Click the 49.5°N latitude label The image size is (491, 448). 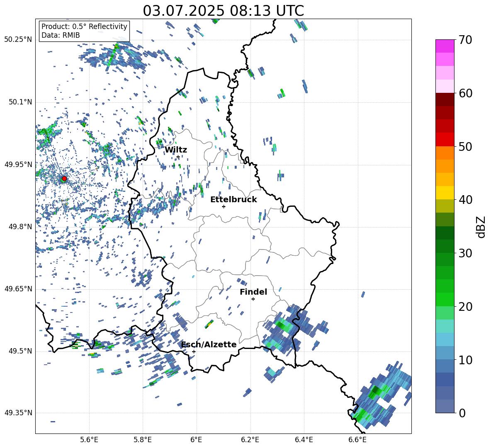(x=20, y=351)
